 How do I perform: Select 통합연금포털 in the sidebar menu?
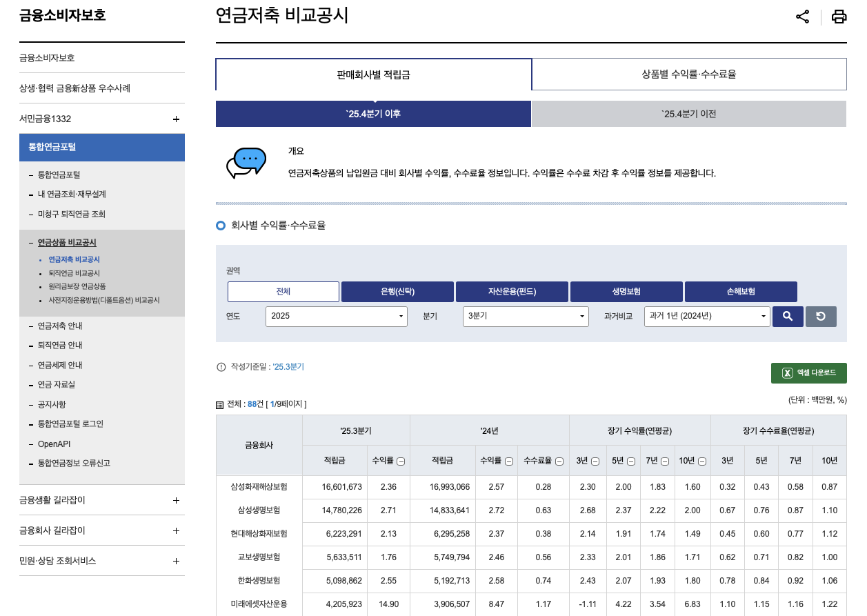102,147
